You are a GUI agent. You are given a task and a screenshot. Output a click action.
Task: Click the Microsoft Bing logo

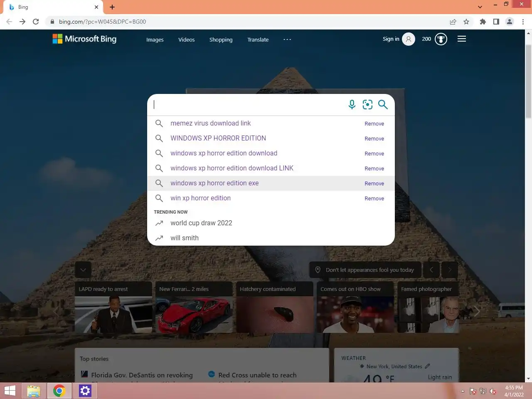84,39
